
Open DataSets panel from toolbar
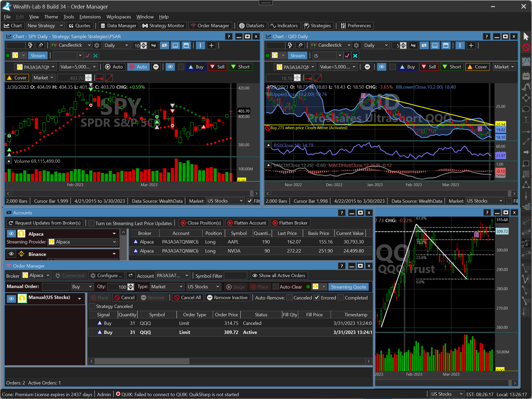pyautogui.click(x=252, y=26)
